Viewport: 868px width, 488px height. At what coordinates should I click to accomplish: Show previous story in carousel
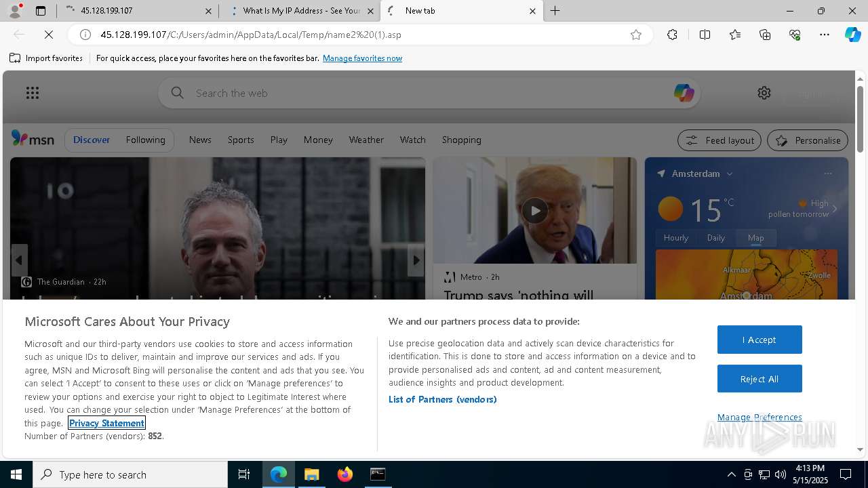19,260
